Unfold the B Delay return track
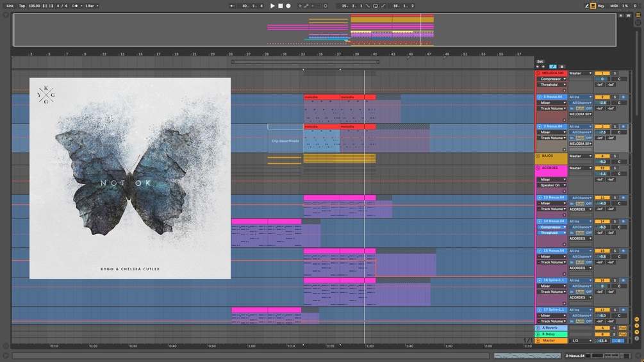644x362 pixels. [x=538, y=334]
